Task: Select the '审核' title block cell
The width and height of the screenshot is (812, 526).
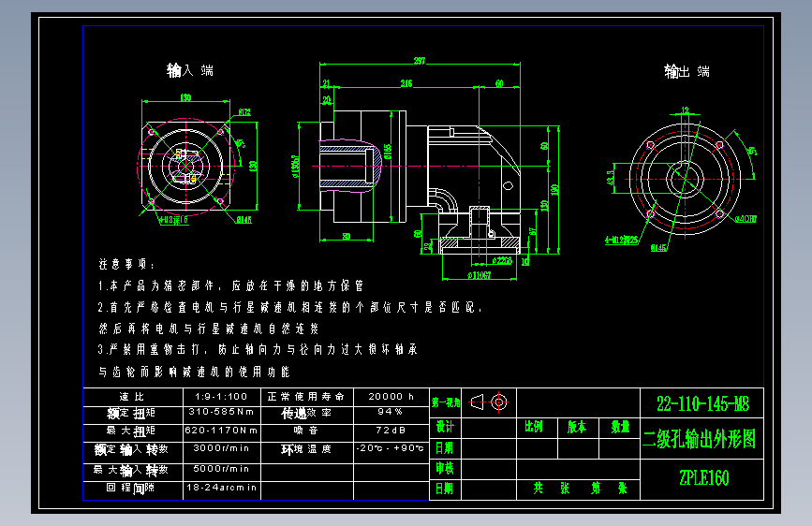Action: [445, 468]
